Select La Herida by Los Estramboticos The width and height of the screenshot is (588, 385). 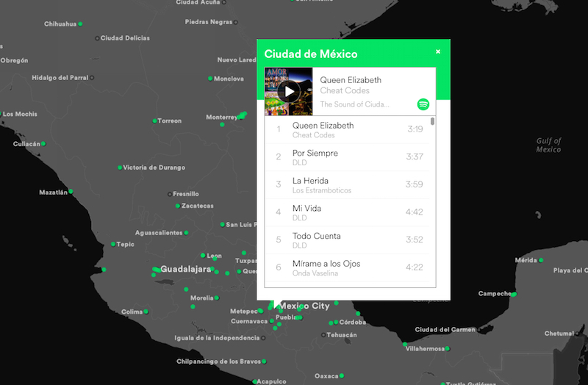pyautogui.click(x=345, y=185)
